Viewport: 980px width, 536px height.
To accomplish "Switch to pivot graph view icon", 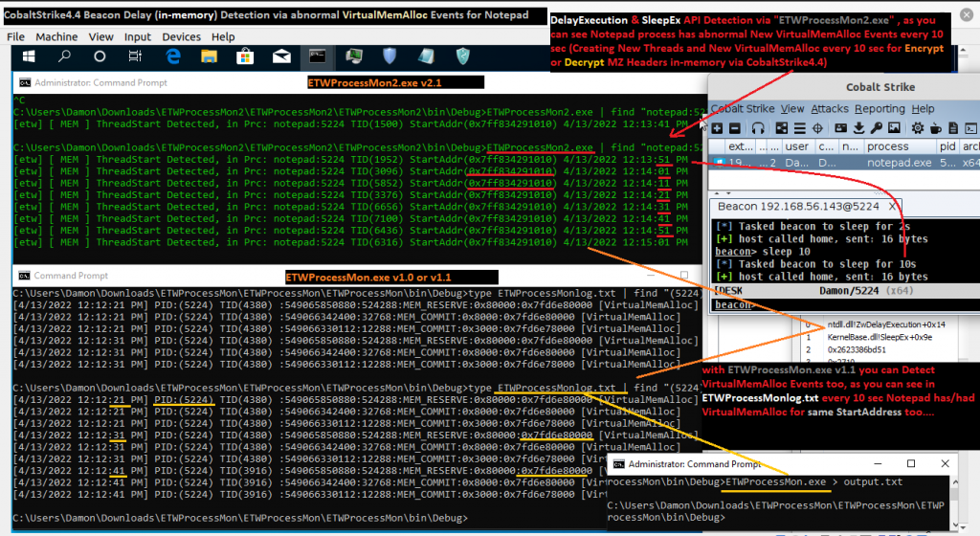I will (782, 128).
